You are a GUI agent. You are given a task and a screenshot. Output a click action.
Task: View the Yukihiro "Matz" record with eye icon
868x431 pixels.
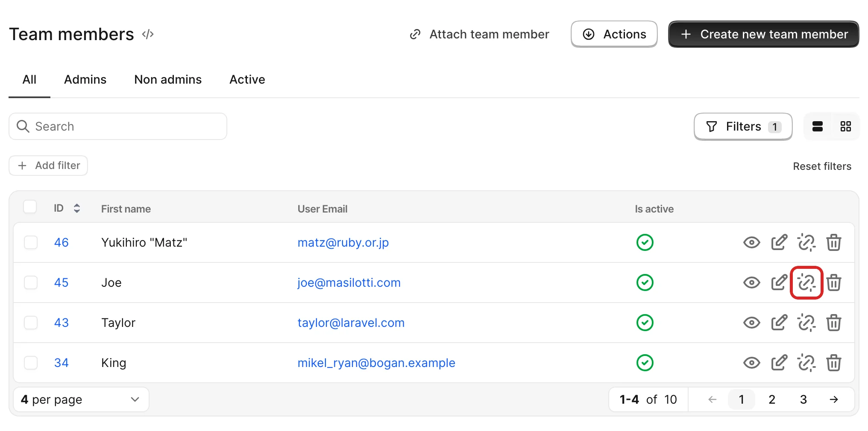[751, 242]
